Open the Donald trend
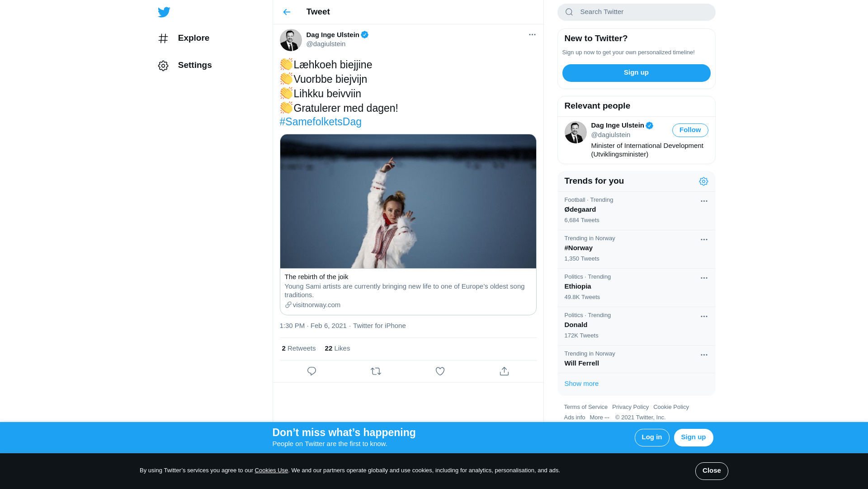868x489 pixels. [x=636, y=326]
